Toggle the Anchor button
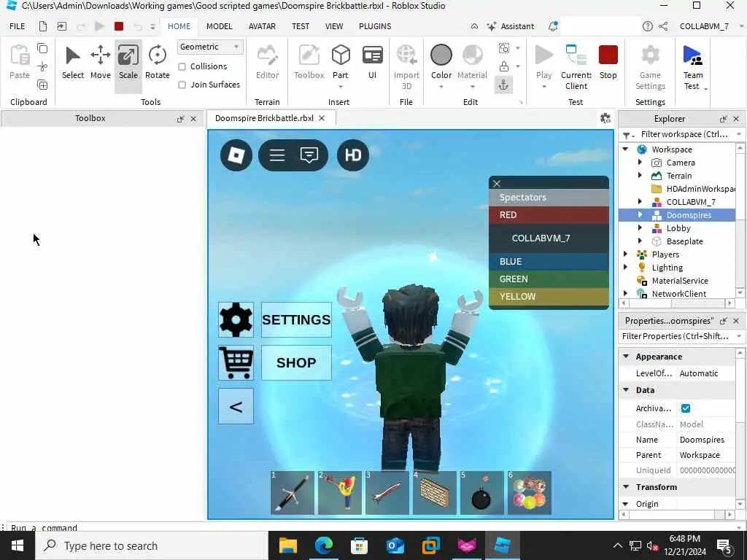This screenshot has width=747, height=560. tap(503, 85)
